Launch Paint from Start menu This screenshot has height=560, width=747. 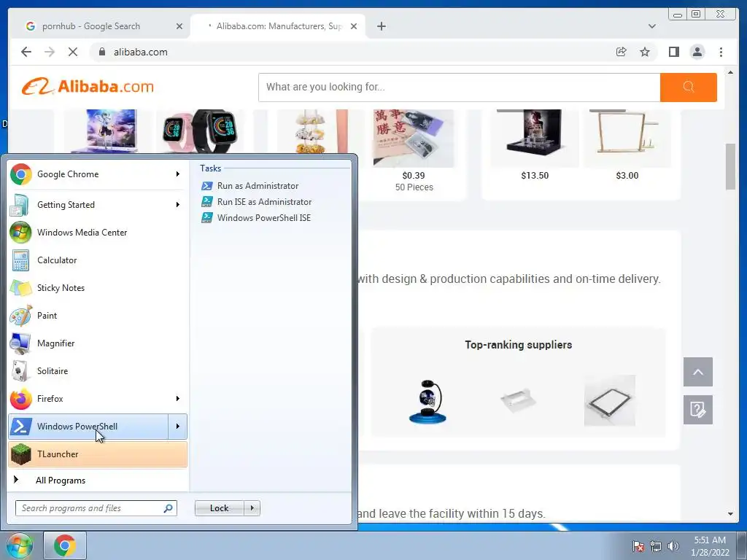tap(98, 315)
